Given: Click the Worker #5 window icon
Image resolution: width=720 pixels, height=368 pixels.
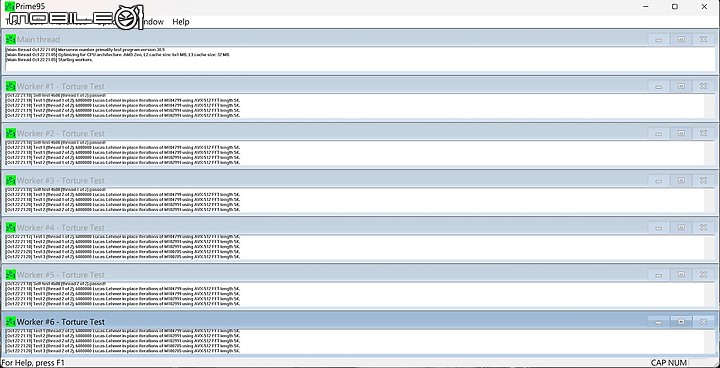Looking at the screenshot, I should point(11,275).
